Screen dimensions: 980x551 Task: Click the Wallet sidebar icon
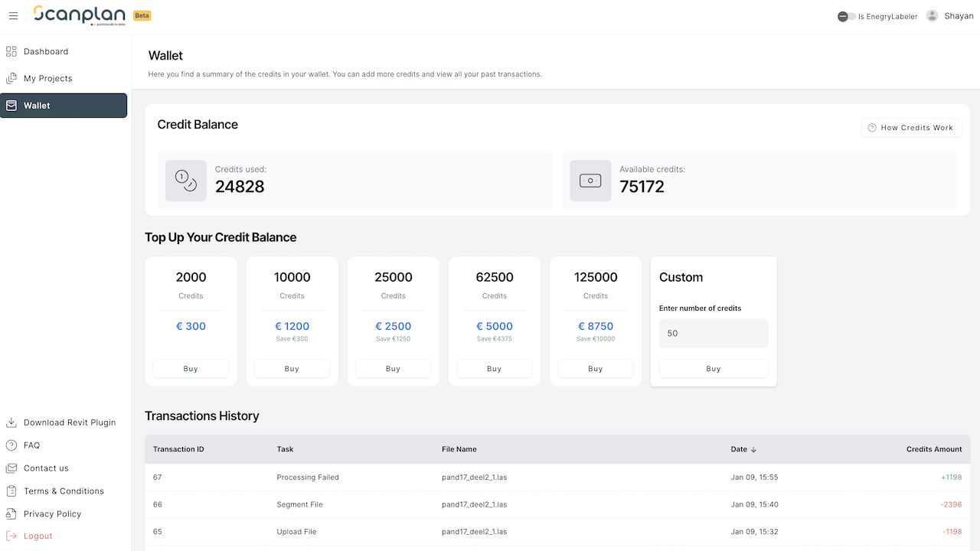click(x=11, y=106)
